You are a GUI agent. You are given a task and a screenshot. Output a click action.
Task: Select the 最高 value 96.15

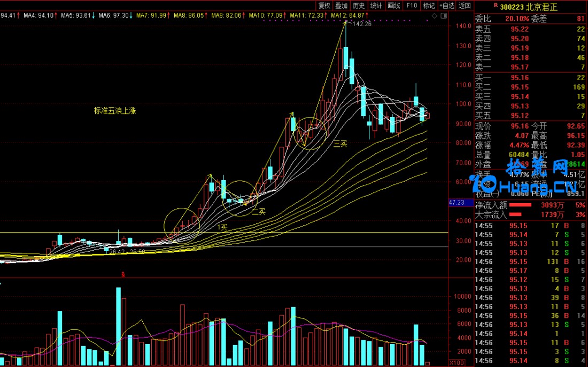(x=576, y=136)
